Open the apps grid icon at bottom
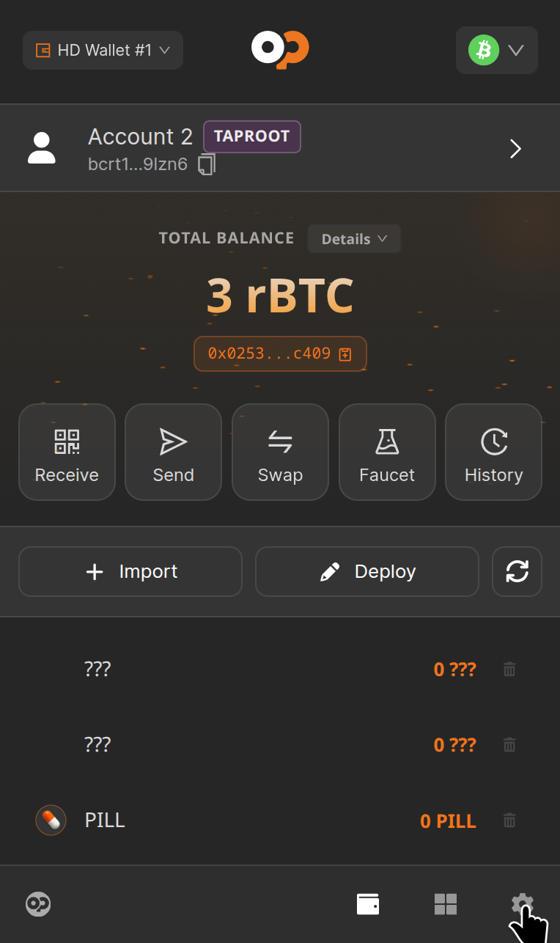The width and height of the screenshot is (560, 943). (446, 903)
